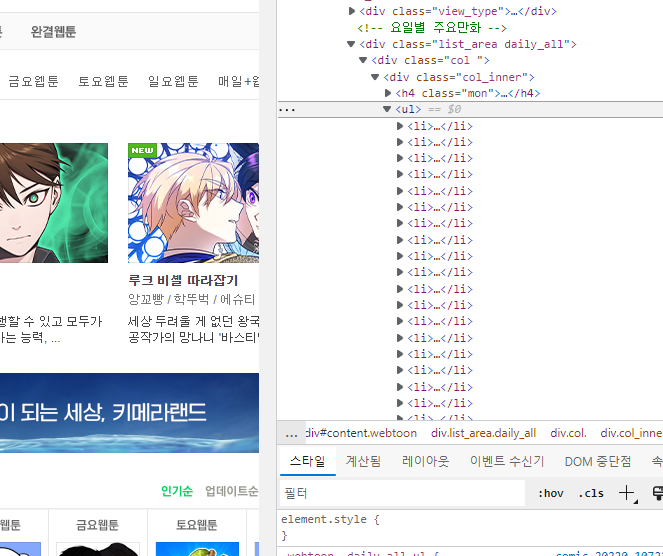Viewport: 663px width, 556px height.
Task: Click the comic stylesheet source link
Action: pyautogui.click(x=609, y=553)
